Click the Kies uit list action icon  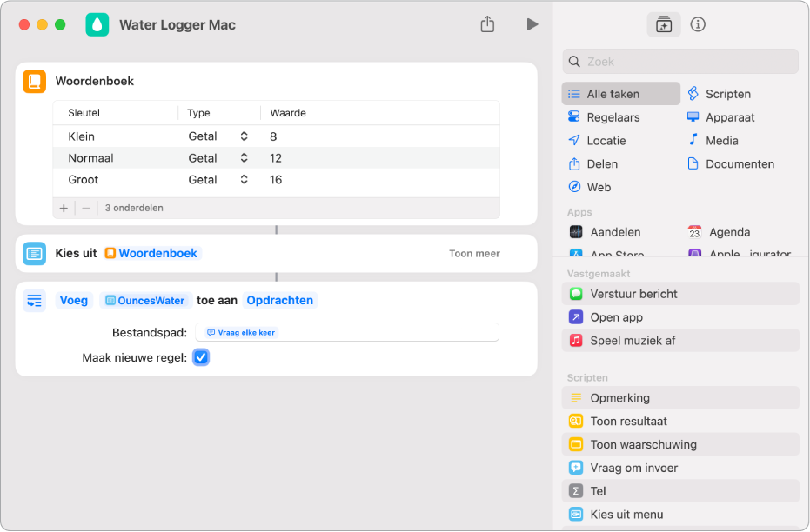pos(35,253)
